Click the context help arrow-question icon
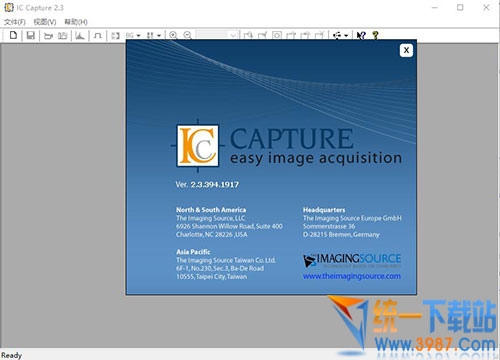 coord(361,35)
